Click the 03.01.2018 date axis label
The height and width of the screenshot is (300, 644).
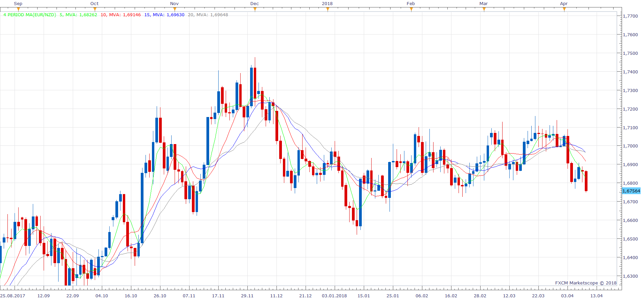(334, 296)
